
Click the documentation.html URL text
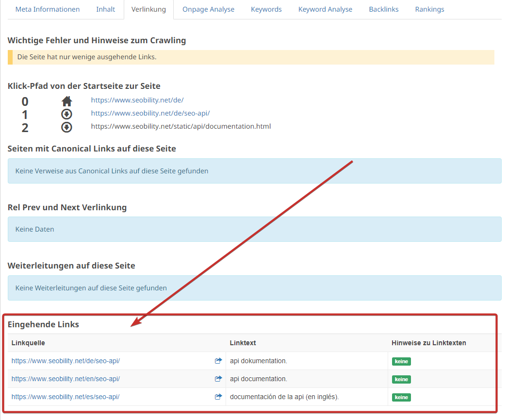(x=181, y=126)
